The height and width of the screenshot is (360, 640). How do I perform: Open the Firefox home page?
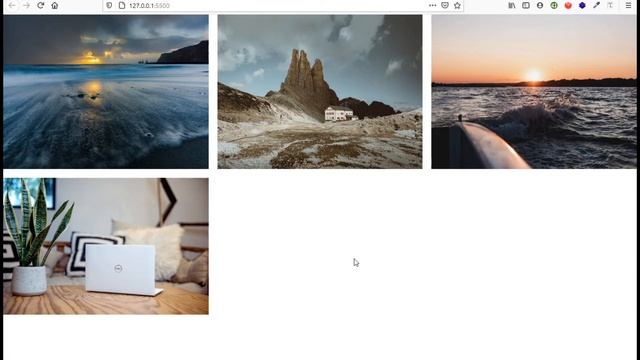click(x=55, y=5)
